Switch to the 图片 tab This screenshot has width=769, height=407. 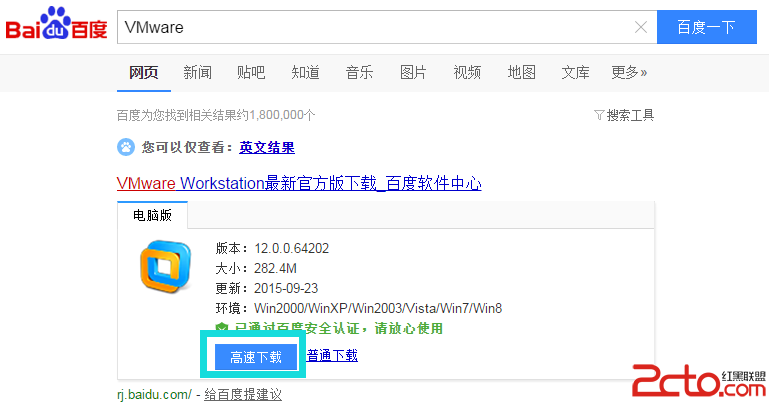pos(413,73)
